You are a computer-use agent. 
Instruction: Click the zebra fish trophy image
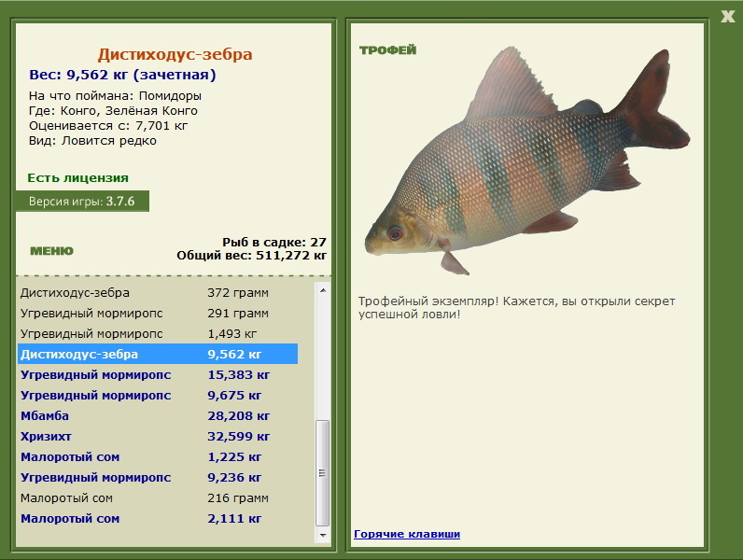[527, 161]
